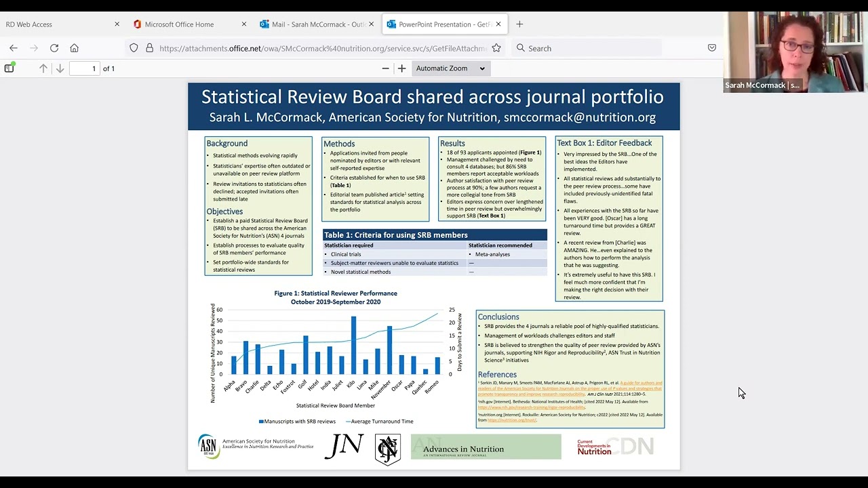The image size is (868, 488).
Task: Open the Automatic Zoom dropdown
Action: (x=450, y=68)
